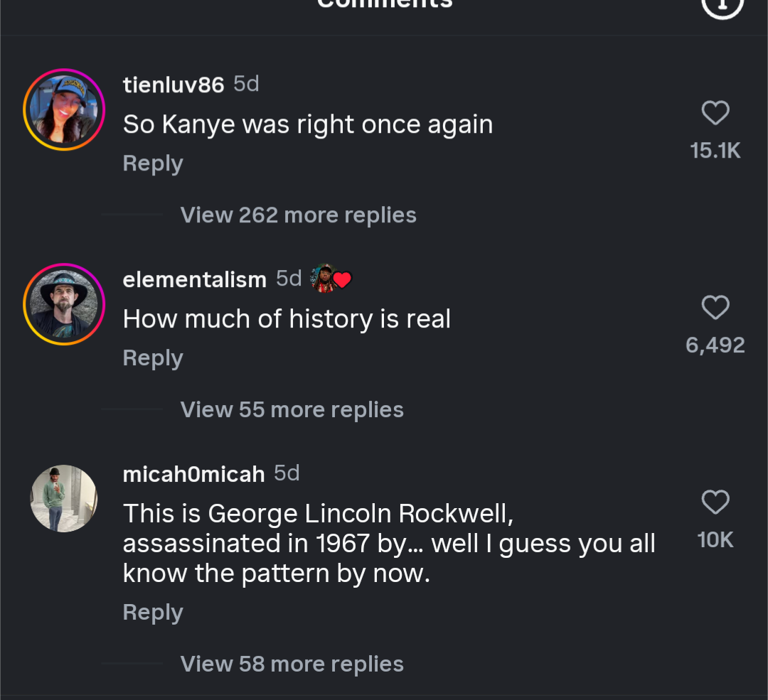Tap the "How much of history is real" comment text
The image size is (768, 700).
(287, 319)
